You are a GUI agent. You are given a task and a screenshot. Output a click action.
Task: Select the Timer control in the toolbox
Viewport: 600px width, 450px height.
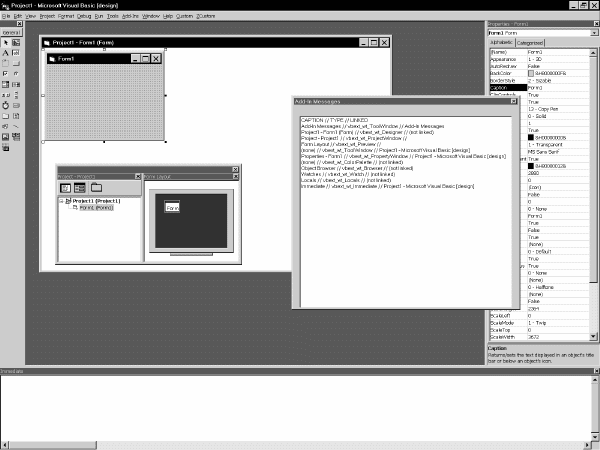pos(5,105)
